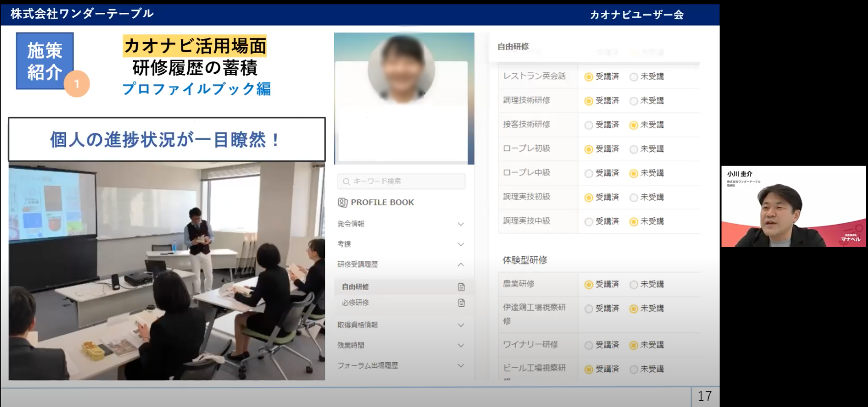Select 必修研修 in the sidebar

pyautogui.click(x=355, y=303)
